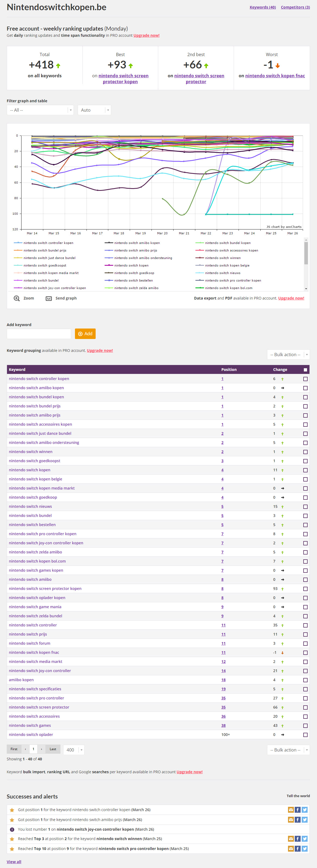Open the 400 rows-per-page dropdown
This screenshot has width=317, height=868.
point(74,750)
